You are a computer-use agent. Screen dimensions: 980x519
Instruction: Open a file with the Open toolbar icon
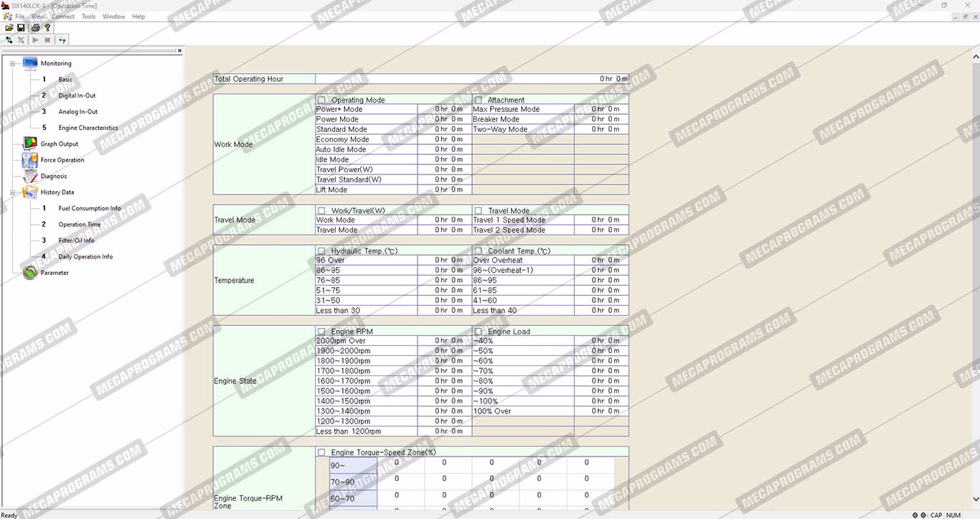tap(9, 28)
